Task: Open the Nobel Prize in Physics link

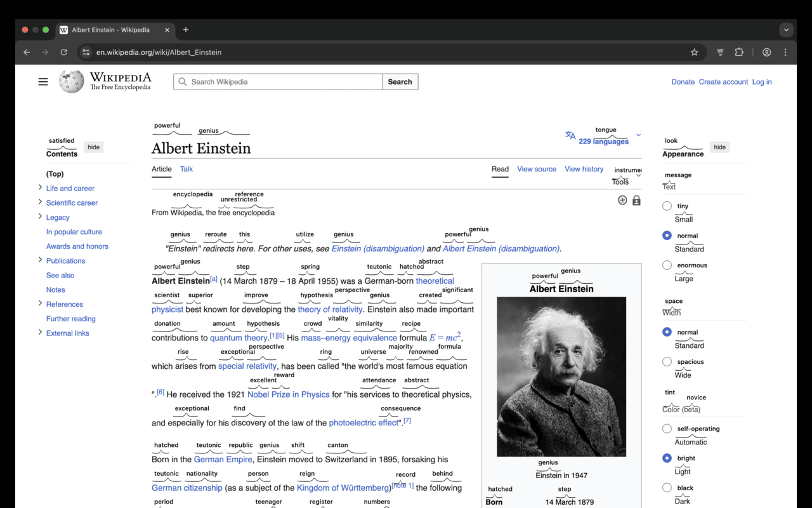Action: [289, 394]
